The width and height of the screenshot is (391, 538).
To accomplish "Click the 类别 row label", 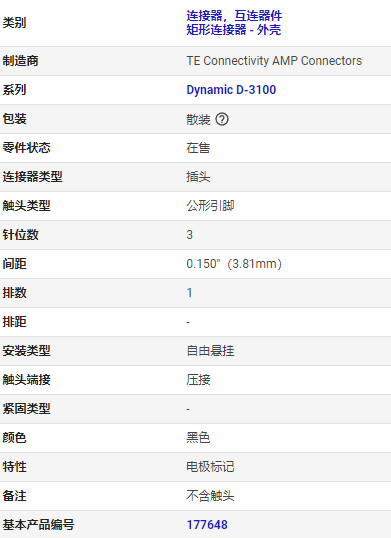I will (14, 23).
